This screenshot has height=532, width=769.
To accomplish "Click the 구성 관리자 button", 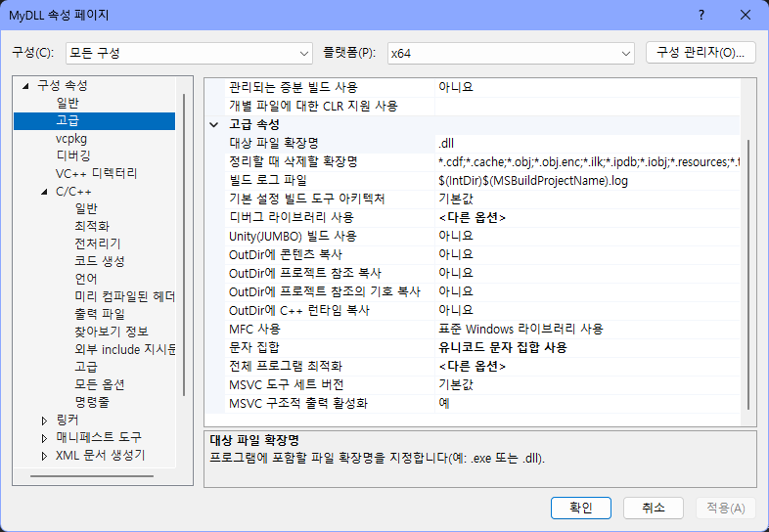I will click(701, 53).
